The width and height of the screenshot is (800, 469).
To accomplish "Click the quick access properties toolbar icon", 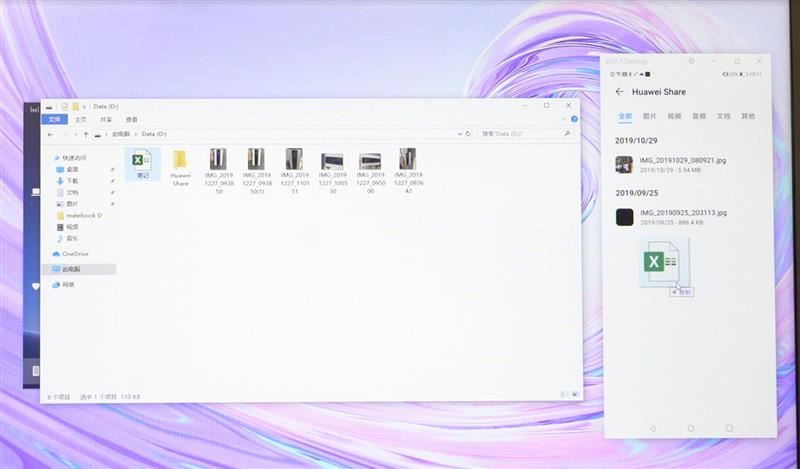I will pos(64,106).
